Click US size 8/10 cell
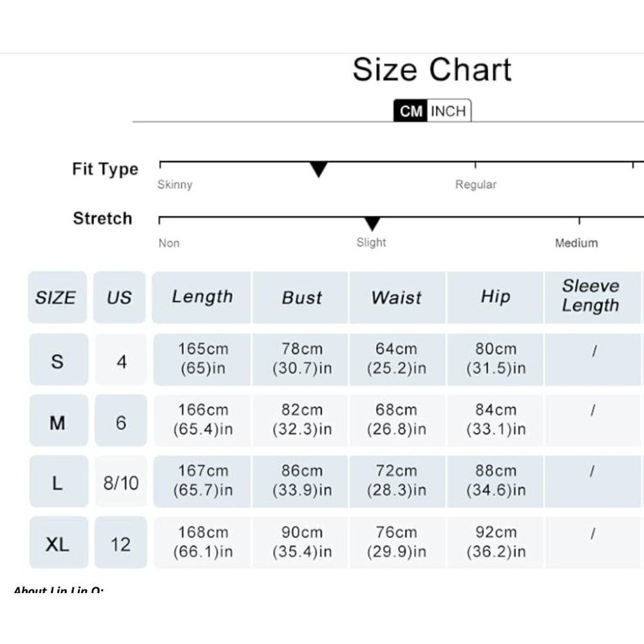 [x=121, y=481]
